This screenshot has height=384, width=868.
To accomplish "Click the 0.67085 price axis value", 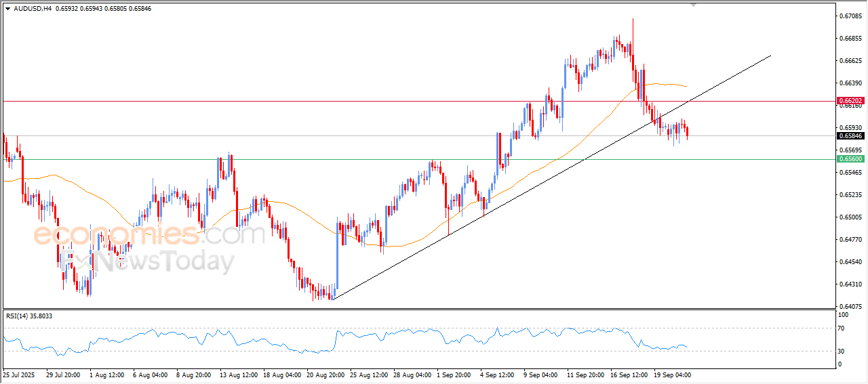I will (x=850, y=16).
